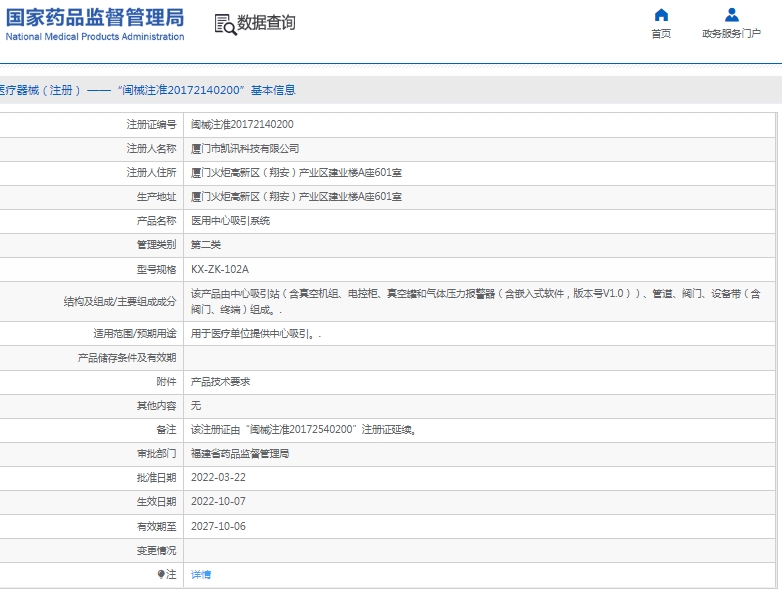Click the 变更情况 label
Screen dimensions: 782x595
[x=157, y=550]
